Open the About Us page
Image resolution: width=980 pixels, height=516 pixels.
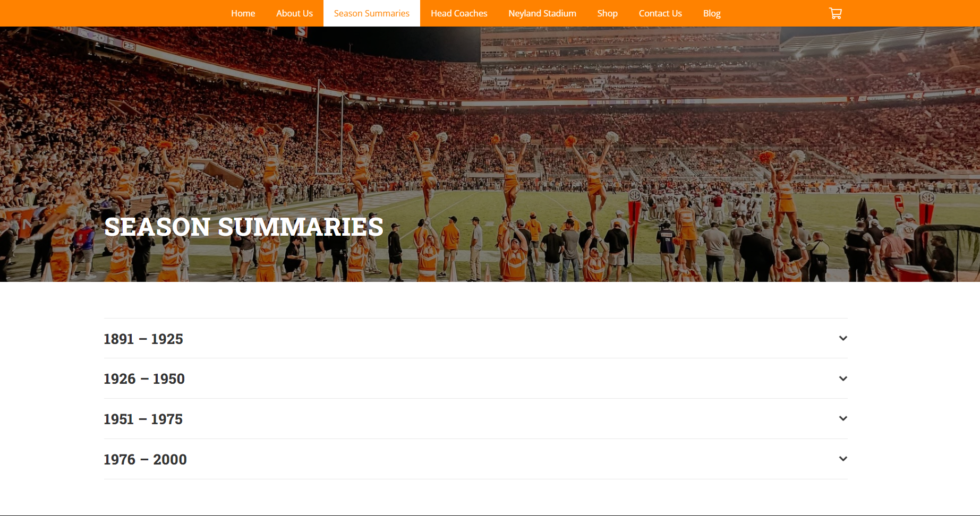pos(294,13)
